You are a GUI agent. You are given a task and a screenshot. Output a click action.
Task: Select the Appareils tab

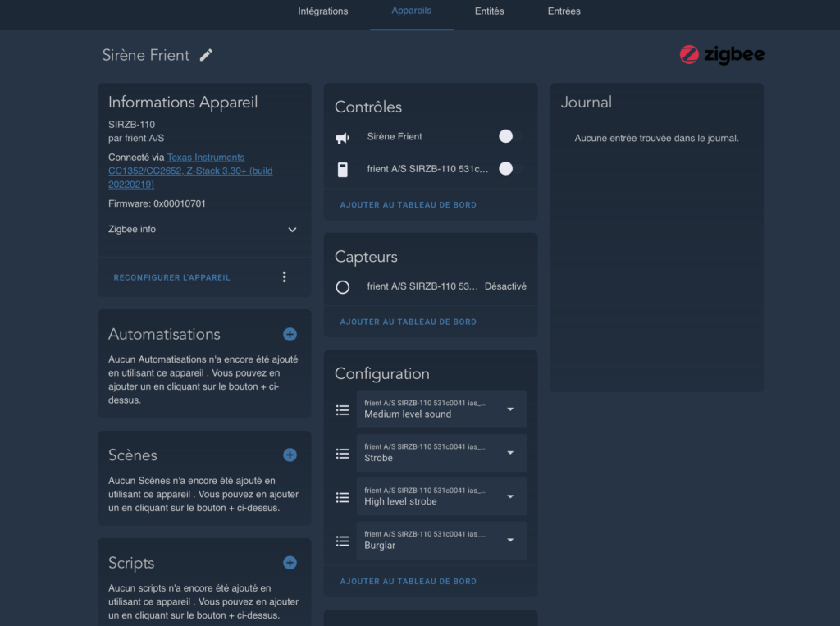[412, 11]
